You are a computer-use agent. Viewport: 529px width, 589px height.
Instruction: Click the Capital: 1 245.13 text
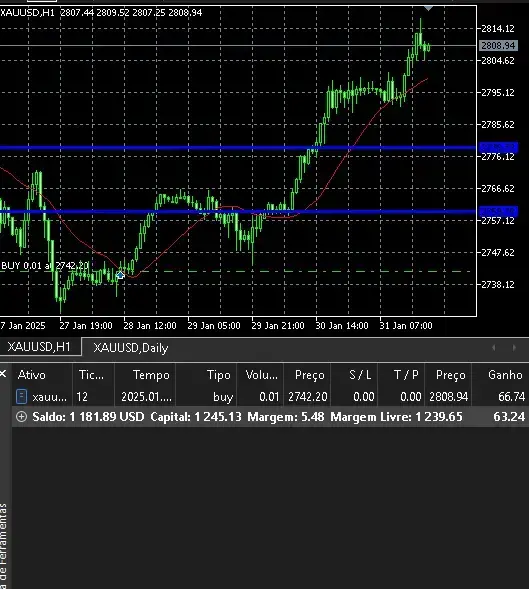point(196,417)
